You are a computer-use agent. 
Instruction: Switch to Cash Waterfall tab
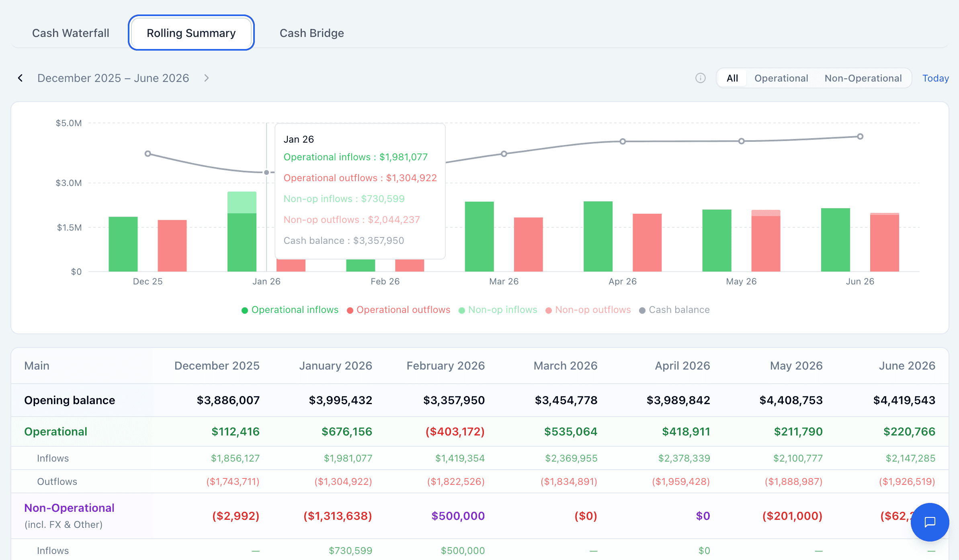click(x=71, y=33)
